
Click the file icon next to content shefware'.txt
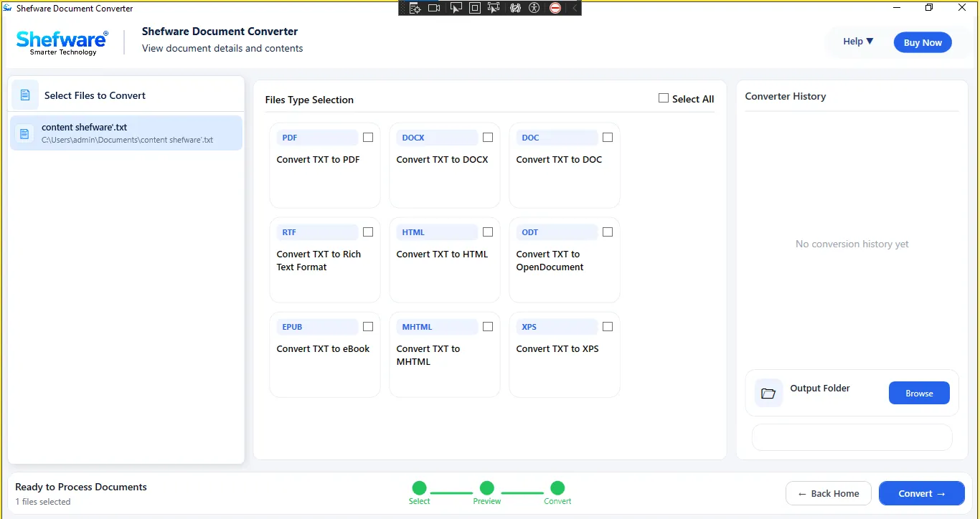click(x=24, y=133)
